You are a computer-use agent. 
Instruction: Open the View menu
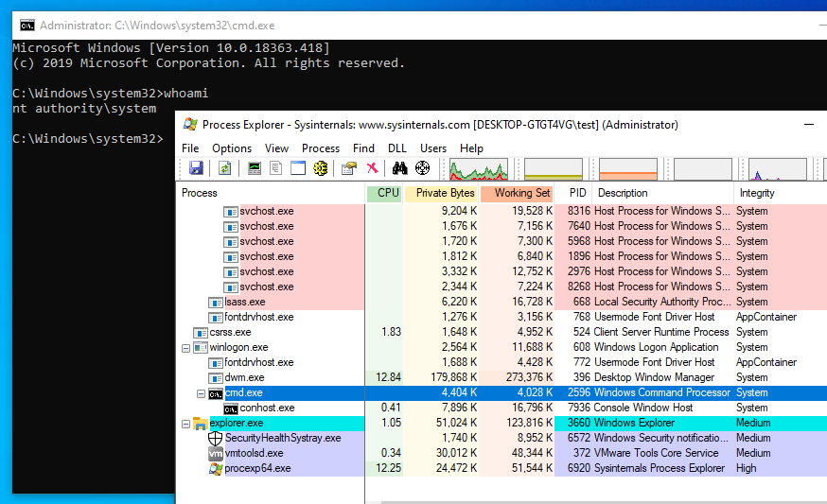click(x=276, y=148)
